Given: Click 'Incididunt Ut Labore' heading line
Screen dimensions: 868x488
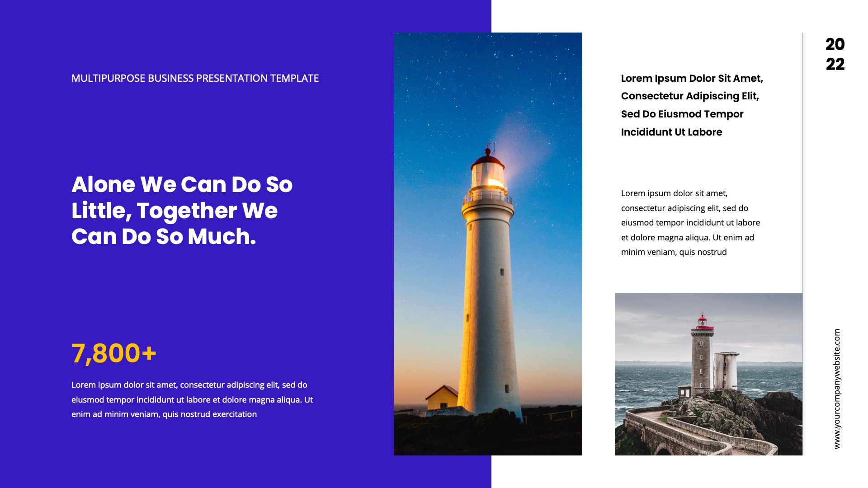Looking at the screenshot, I should click(x=671, y=132).
